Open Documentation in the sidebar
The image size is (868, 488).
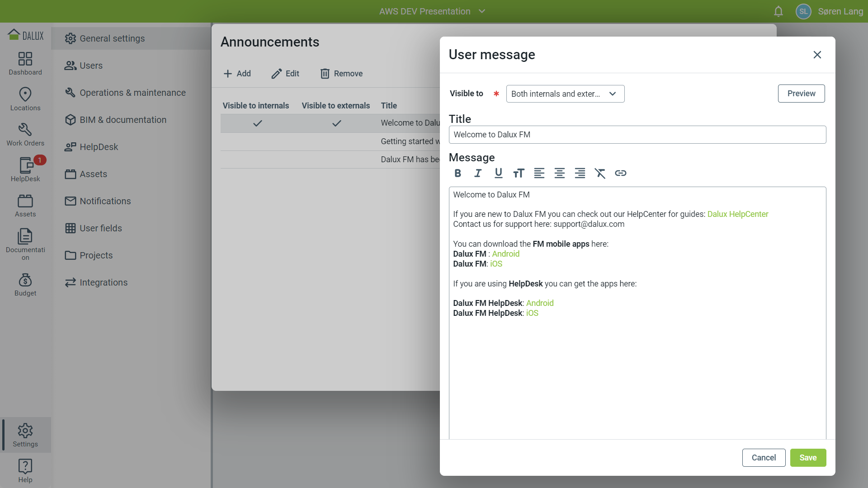coord(25,244)
